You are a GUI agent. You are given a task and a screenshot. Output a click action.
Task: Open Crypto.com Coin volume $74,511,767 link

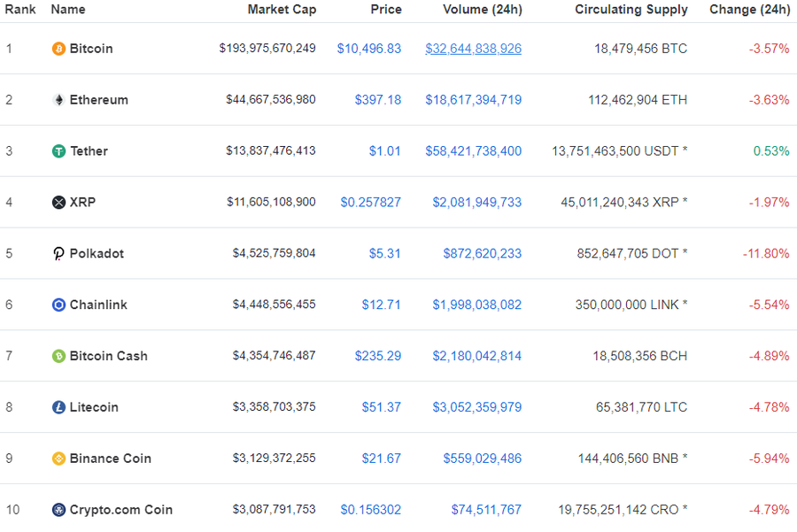(x=487, y=510)
